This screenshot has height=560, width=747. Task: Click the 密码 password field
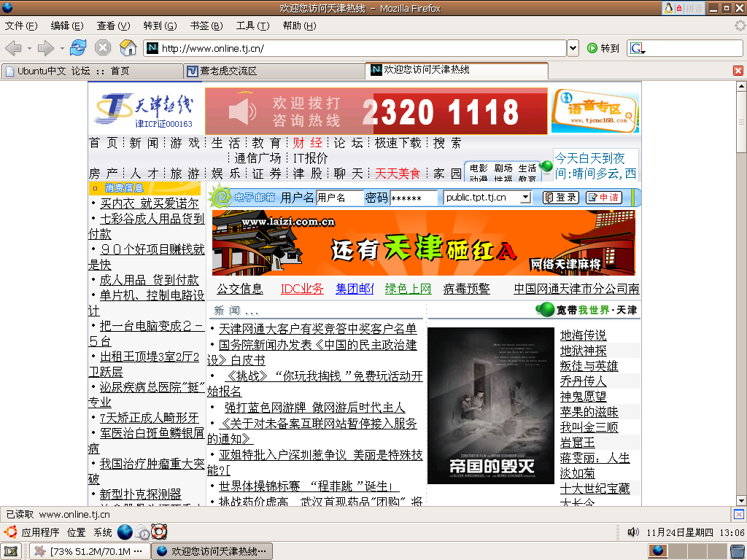pos(414,197)
